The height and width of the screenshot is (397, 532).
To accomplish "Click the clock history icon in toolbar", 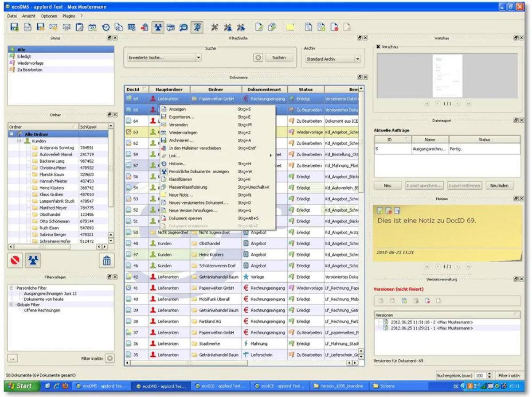I will click(x=106, y=27).
